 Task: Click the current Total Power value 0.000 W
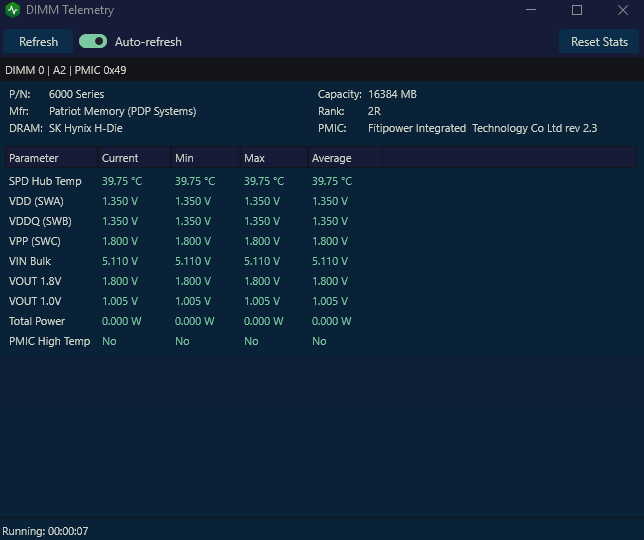122,321
